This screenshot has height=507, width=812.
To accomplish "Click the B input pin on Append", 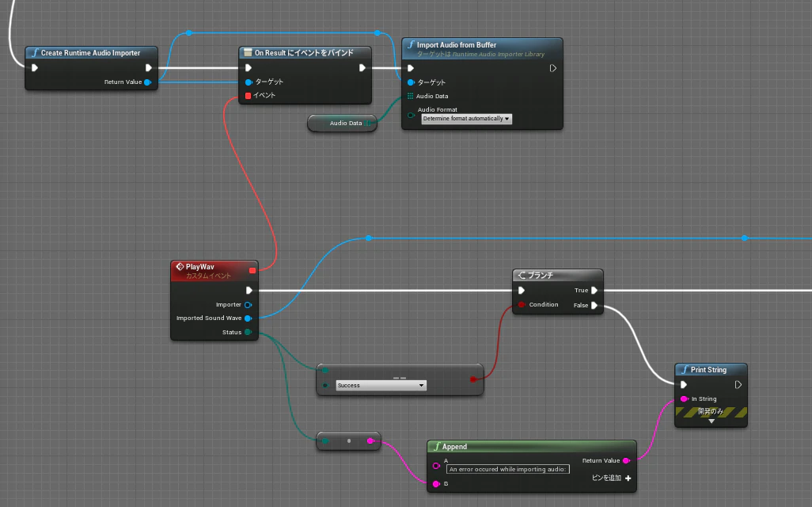I will 436,484.
